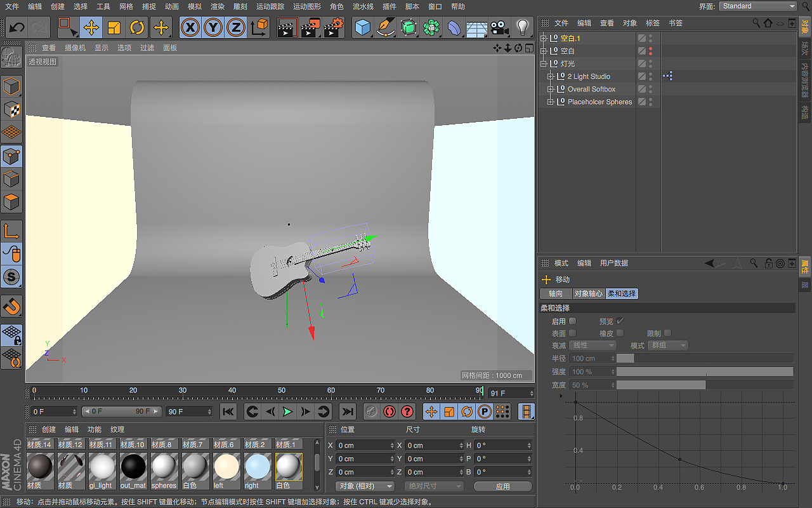Toggle Y axis lock in toolbar

213,27
